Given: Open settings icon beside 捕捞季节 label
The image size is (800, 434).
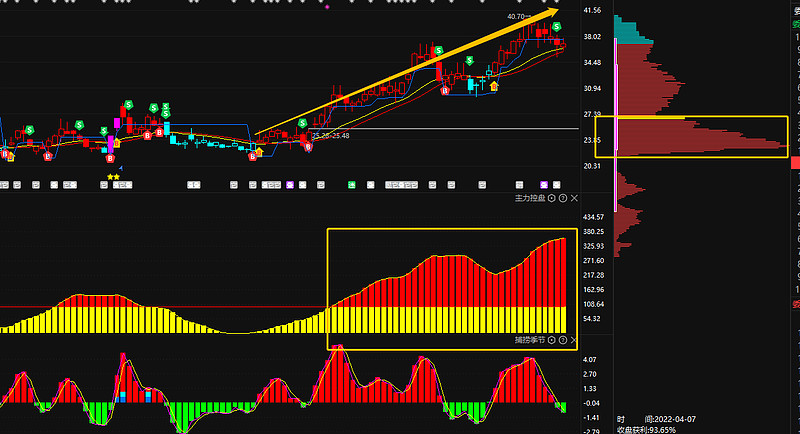Looking at the screenshot, I should pos(551,341).
